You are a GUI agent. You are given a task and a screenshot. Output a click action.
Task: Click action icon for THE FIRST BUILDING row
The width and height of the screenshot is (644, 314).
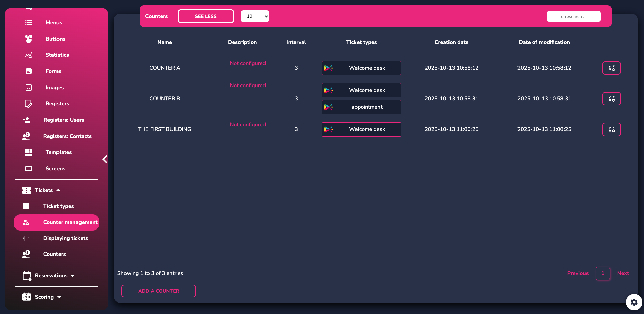coord(611,129)
